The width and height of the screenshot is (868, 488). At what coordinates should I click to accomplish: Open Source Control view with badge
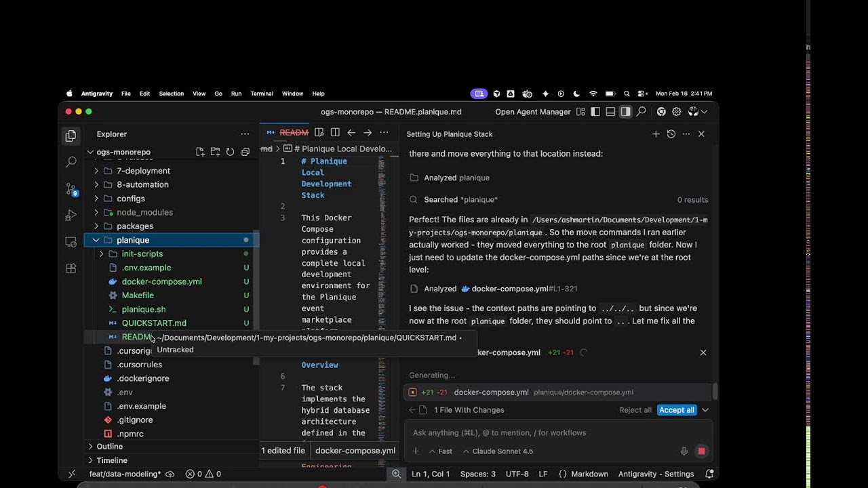[71, 189]
